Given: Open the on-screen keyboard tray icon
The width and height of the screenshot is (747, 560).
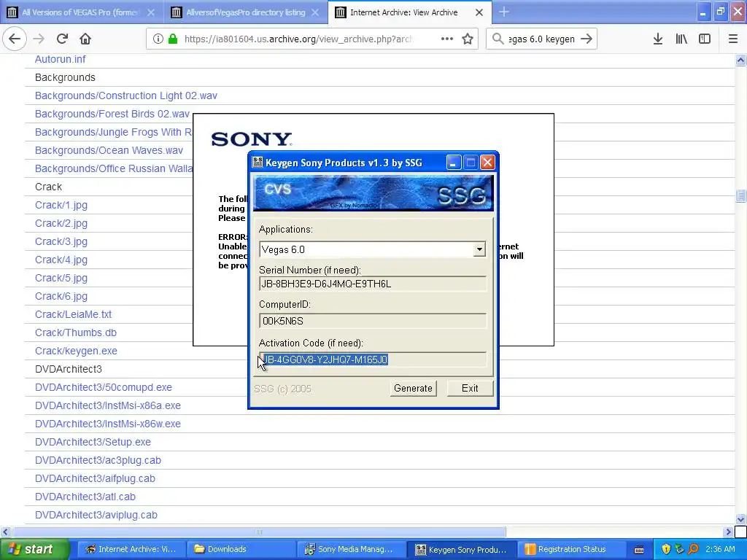Looking at the screenshot, I should click(x=639, y=550).
